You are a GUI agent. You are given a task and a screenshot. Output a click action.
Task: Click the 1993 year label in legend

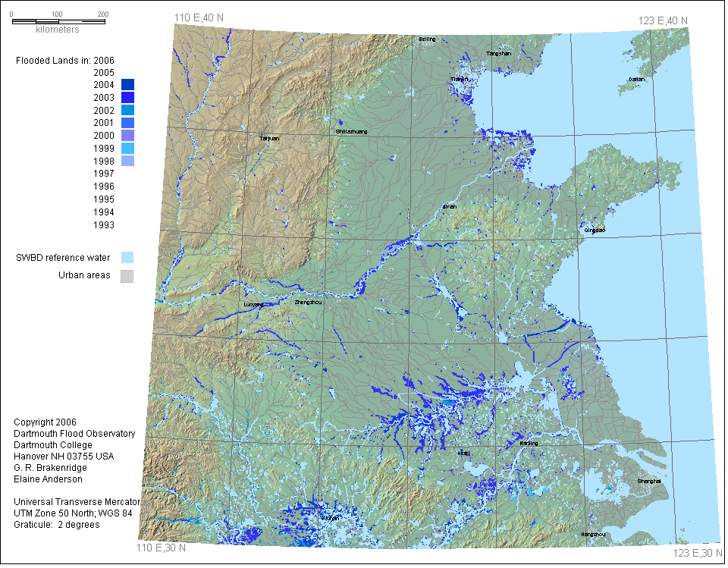104,225
